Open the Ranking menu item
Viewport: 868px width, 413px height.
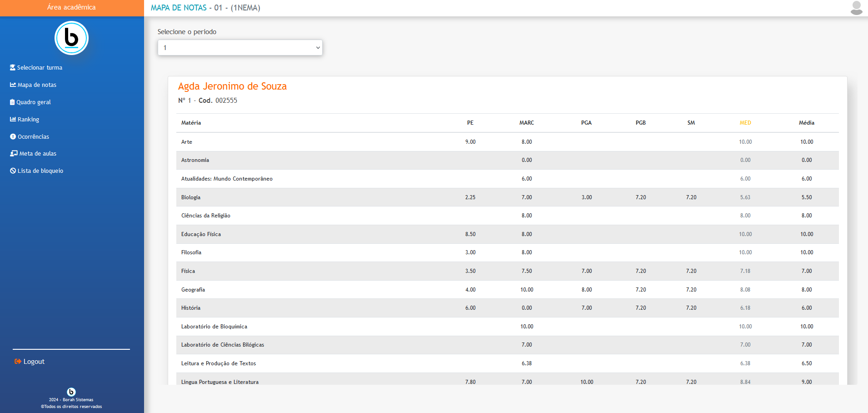25,119
